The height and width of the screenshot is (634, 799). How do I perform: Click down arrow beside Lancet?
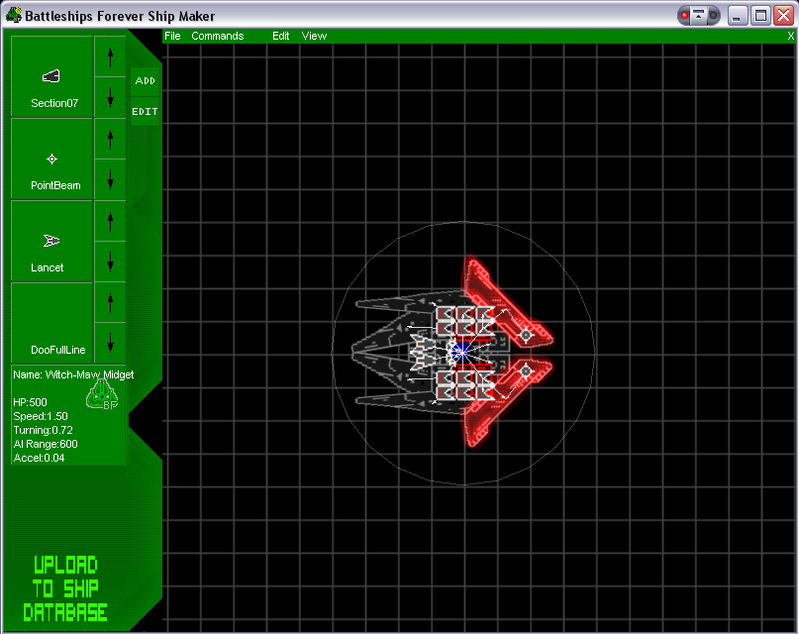[x=110, y=262]
